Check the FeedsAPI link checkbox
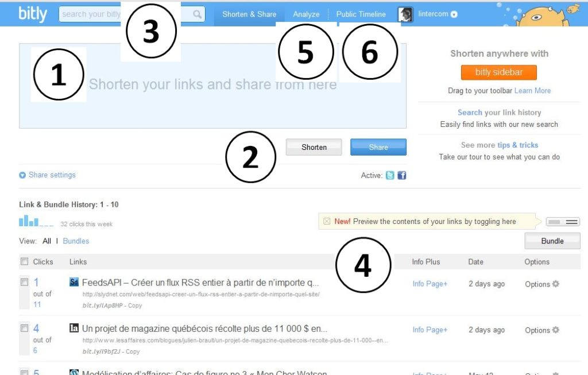This screenshot has height=375, width=588. click(x=24, y=282)
